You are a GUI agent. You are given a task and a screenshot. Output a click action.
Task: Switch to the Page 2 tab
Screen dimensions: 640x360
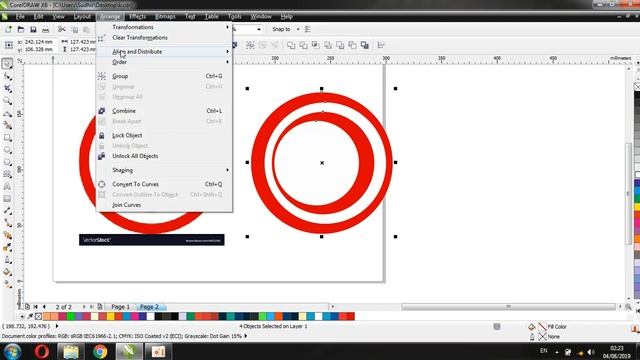tap(149, 307)
